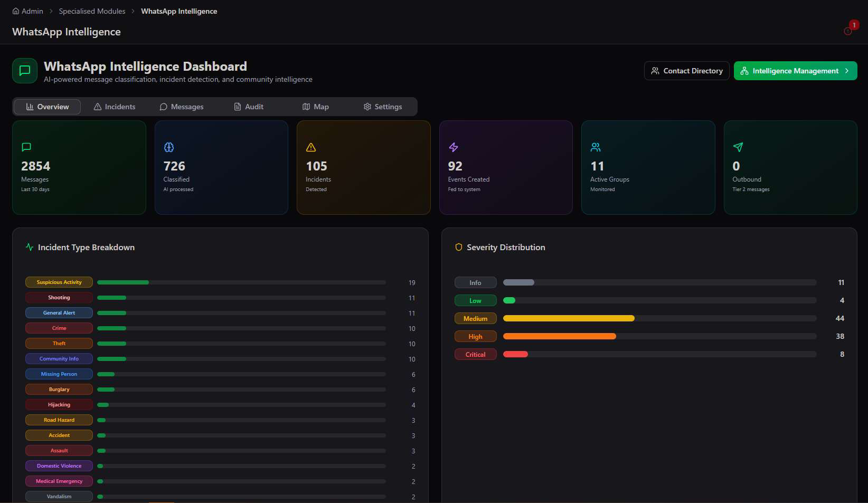Click the red Critical severity progress bar
Viewport: 868px width, 503px height.
[515, 354]
